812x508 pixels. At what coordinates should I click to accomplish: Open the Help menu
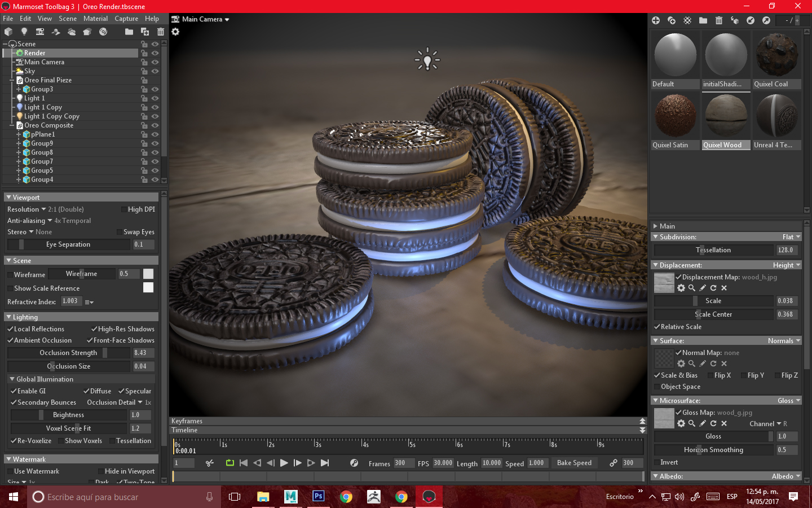152,19
